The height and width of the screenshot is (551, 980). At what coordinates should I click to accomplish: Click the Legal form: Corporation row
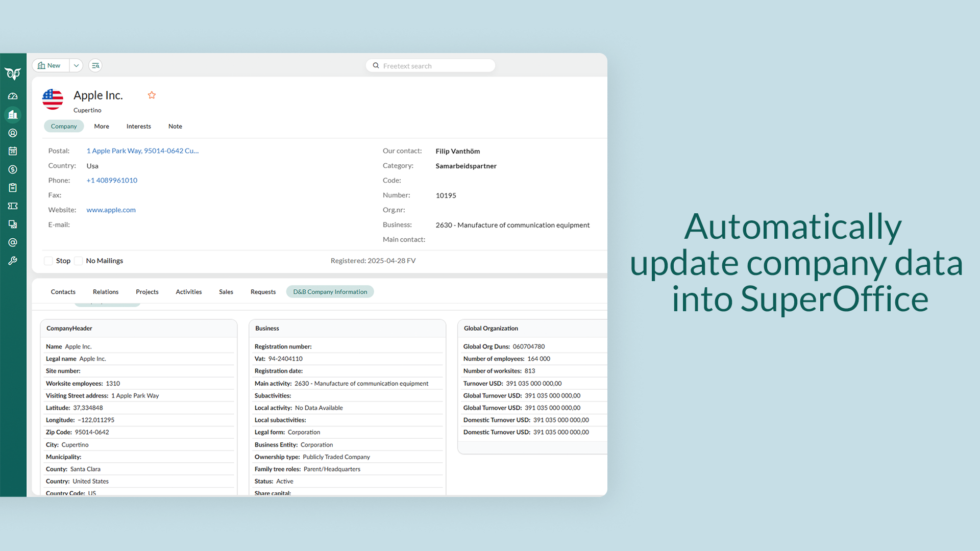[x=348, y=432]
